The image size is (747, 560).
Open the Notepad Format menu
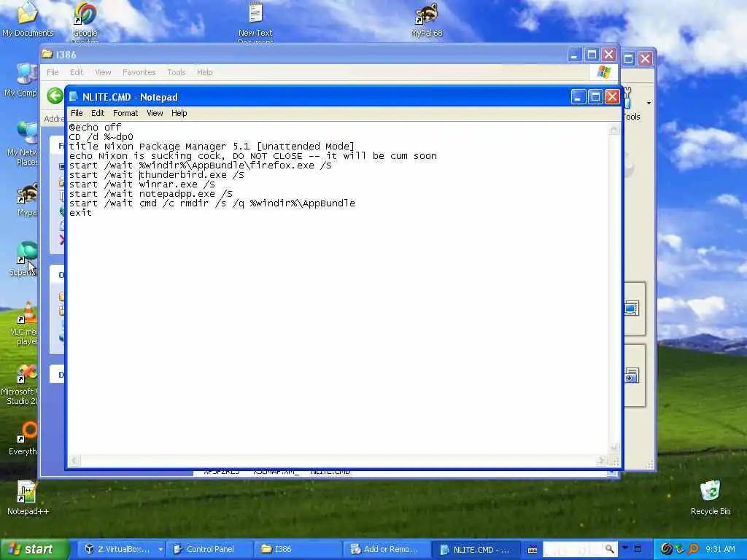coord(125,113)
